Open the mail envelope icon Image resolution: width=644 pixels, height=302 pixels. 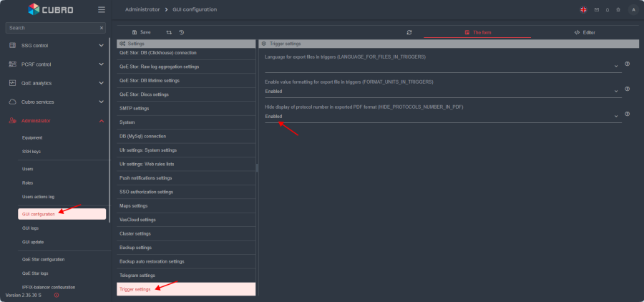[x=597, y=9]
